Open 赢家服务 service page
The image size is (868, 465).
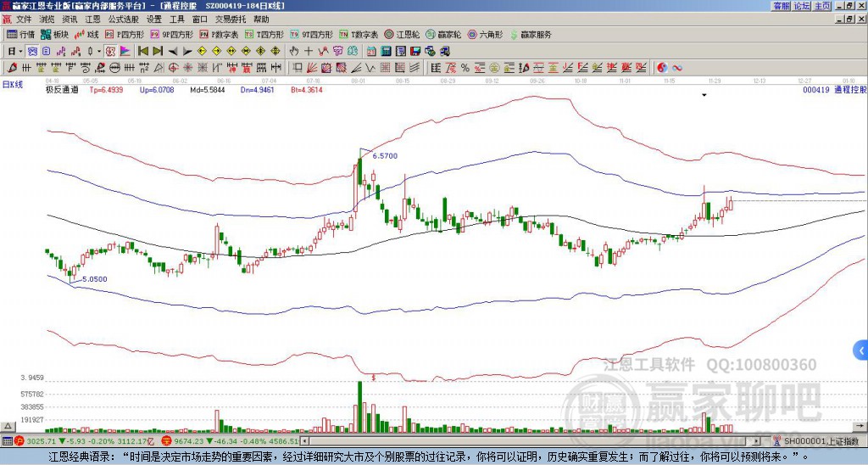tap(531, 34)
